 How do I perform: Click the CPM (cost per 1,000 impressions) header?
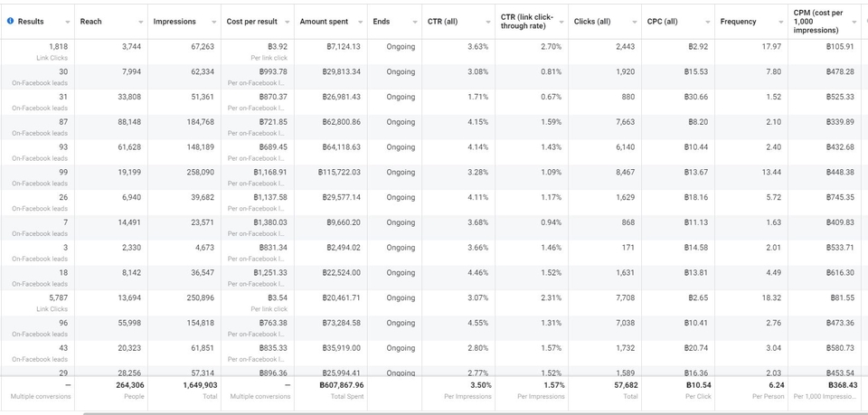point(818,22)
